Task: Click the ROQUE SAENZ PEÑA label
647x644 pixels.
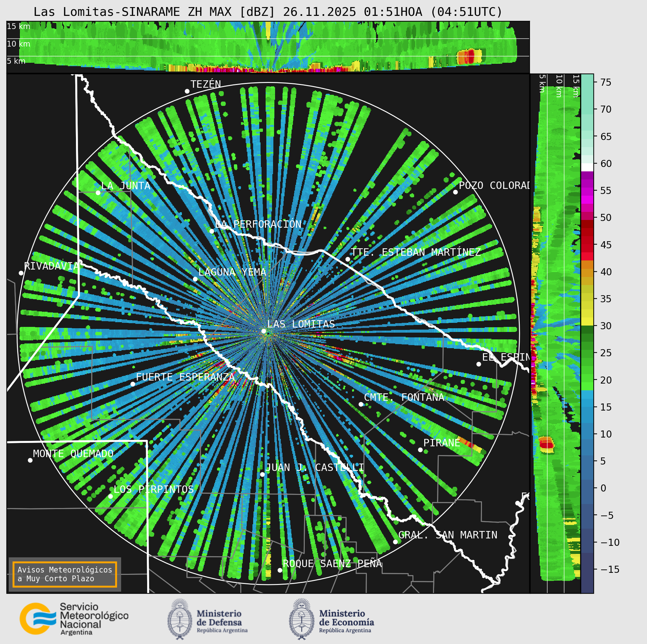Action: (x=332, y=564)
